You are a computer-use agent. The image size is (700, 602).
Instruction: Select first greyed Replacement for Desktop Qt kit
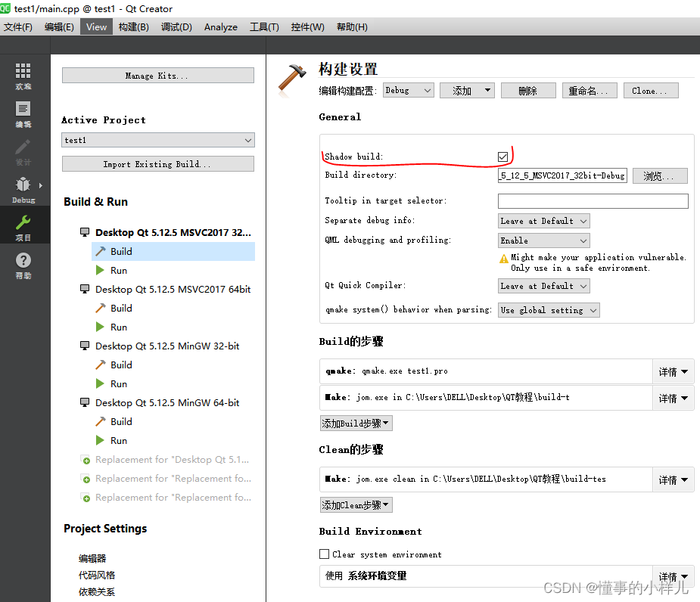pyautogui.click(x=173, y=460)
